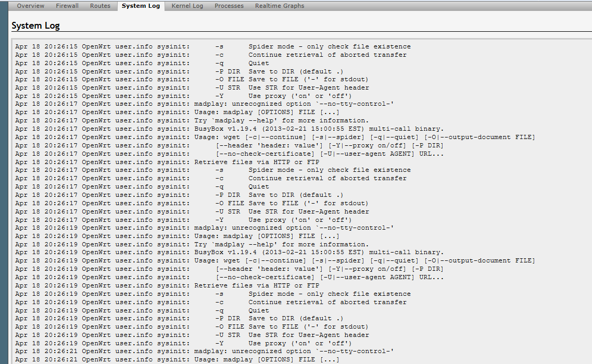Select the 20:26:19 'Retrieve files via HTTP or FTP' line

coord(167,285)
